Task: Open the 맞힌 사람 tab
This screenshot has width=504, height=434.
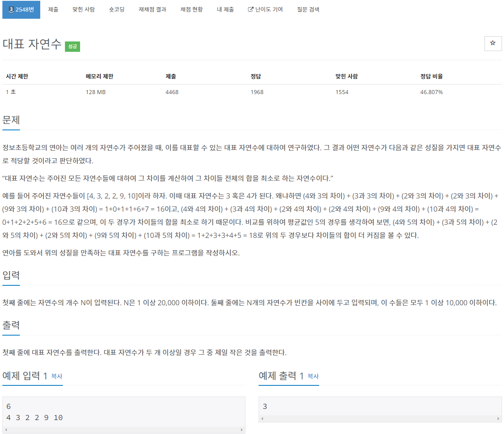Action: tap(84, 9)
